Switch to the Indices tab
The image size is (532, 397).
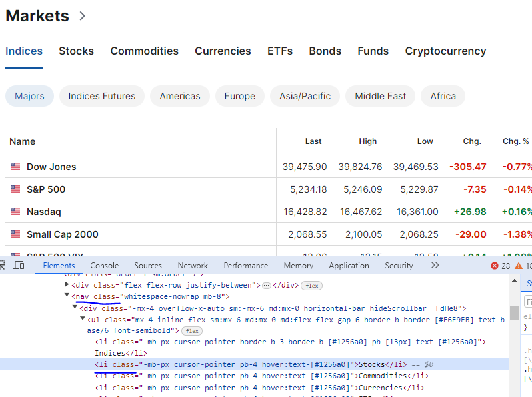coord(24,51)
